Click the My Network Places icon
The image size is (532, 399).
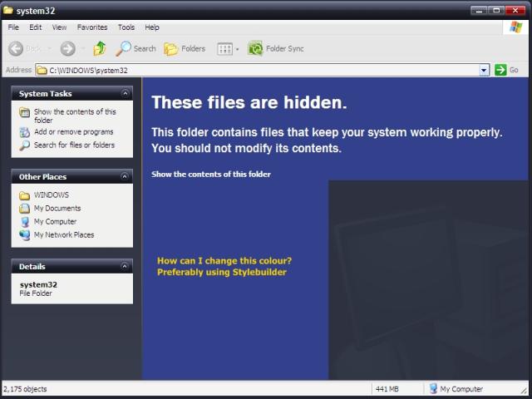pos(24,234)
